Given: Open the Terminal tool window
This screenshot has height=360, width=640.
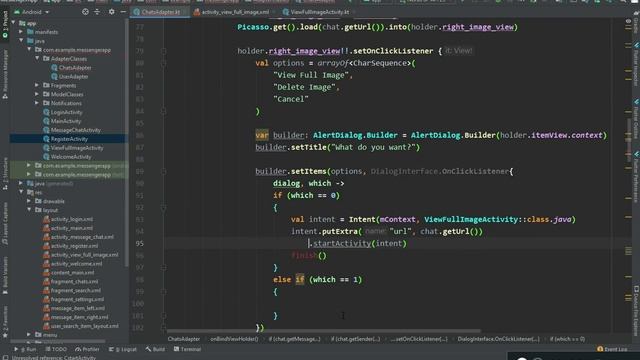Looking at the screenshot, I should (187, 349).
